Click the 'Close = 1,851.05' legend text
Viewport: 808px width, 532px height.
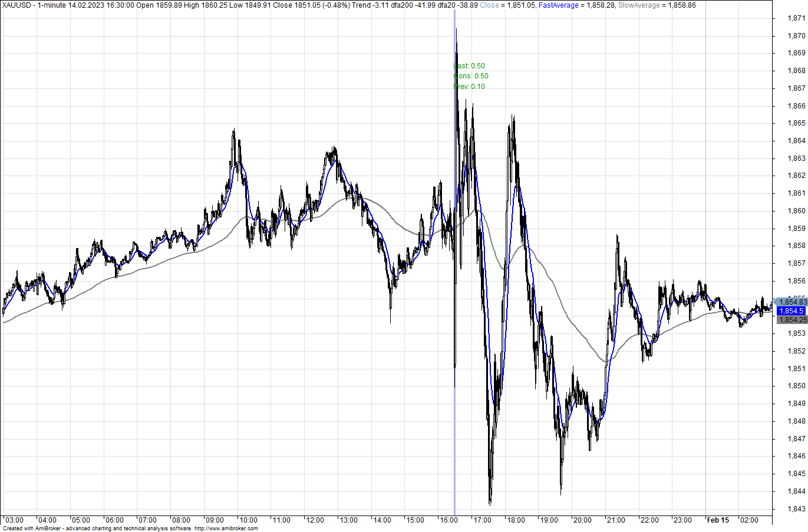click(x=507, y=5)
